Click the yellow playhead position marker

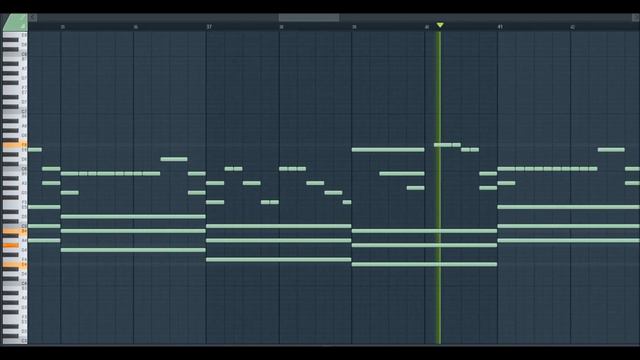(x=440, y=25)
